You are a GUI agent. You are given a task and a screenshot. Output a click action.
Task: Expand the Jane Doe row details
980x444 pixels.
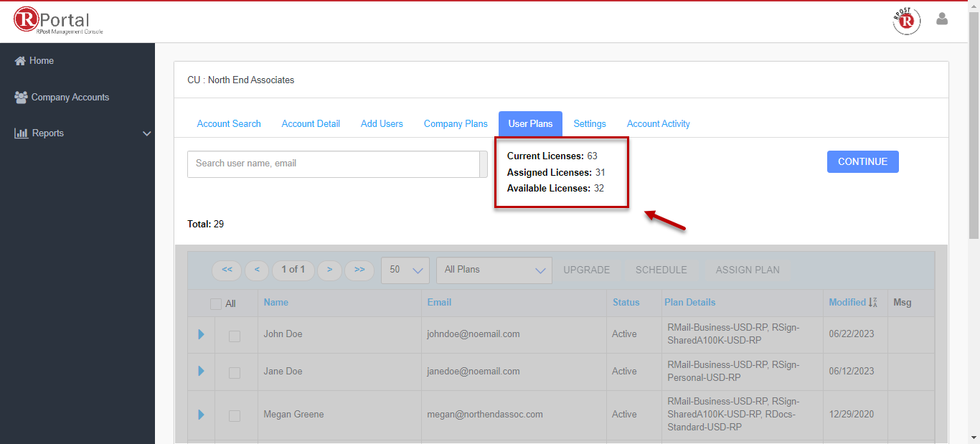point(201,371)
